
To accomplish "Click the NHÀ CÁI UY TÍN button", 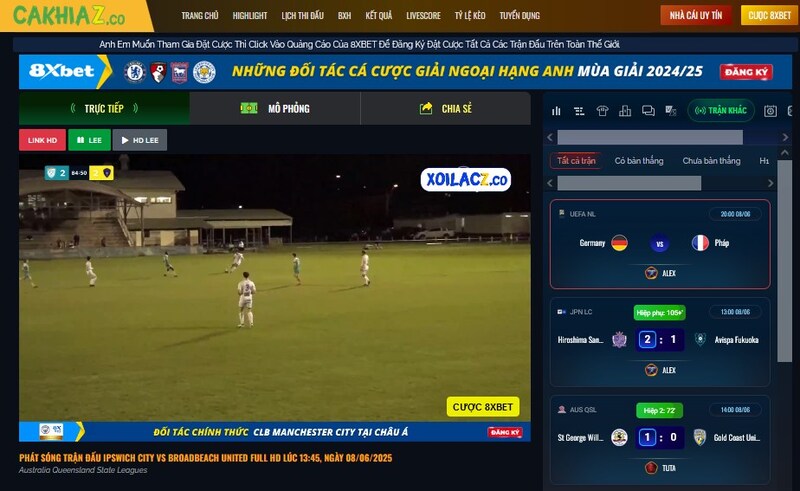I will (696, 15).
